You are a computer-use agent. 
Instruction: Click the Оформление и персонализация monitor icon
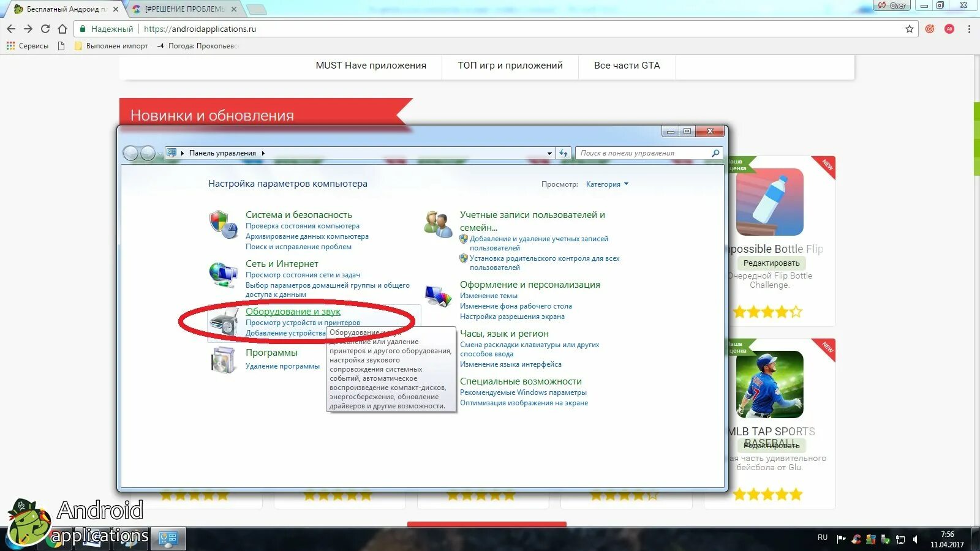click(x=437, y=296)
